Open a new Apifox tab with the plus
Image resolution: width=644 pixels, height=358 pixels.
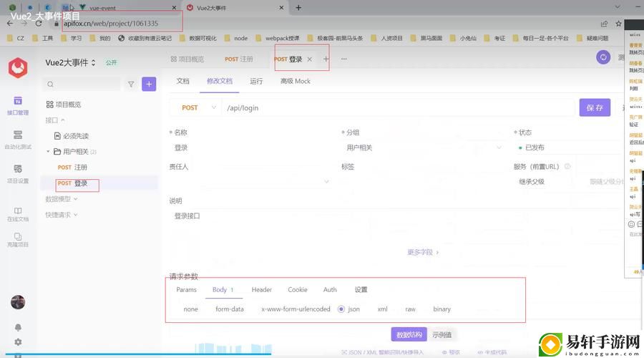(x=326, y=59)
